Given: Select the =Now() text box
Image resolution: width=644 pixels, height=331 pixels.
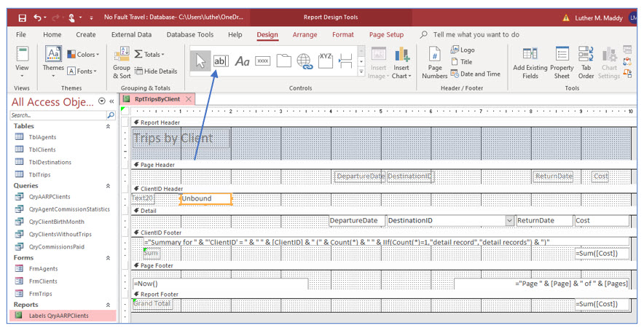Looking at the screenshot, I should click(220, 284).
